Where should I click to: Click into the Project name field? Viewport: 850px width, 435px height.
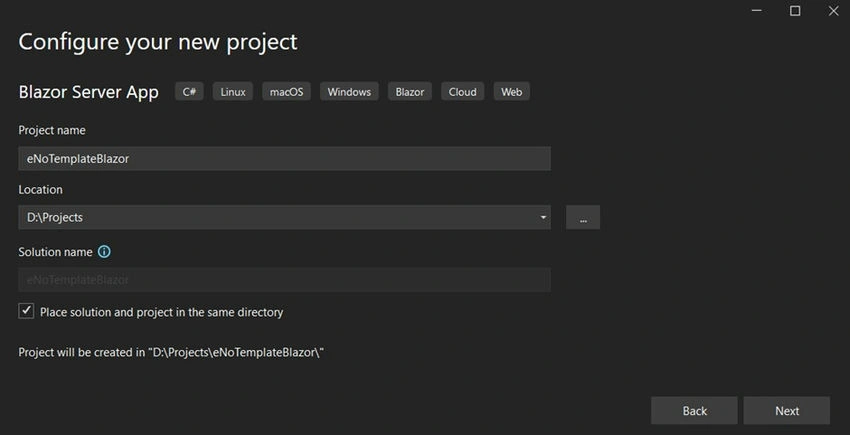pyautogui.click(x=285, y=158)
